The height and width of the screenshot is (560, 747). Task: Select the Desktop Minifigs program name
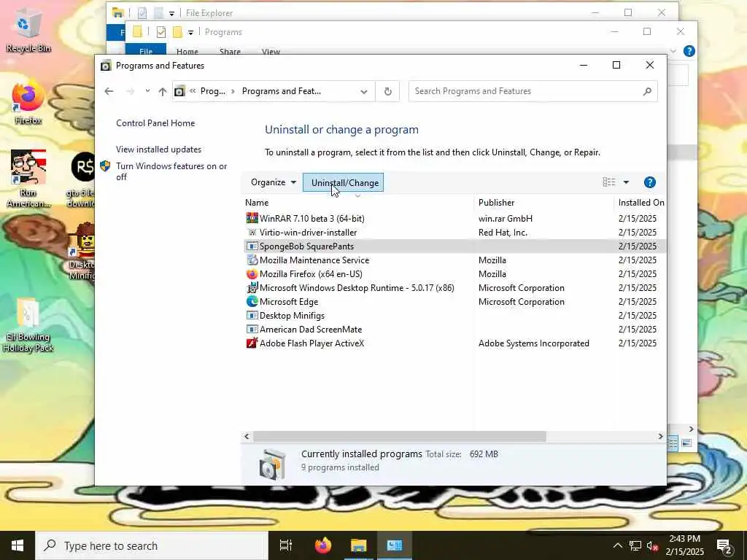coord(292,315)
